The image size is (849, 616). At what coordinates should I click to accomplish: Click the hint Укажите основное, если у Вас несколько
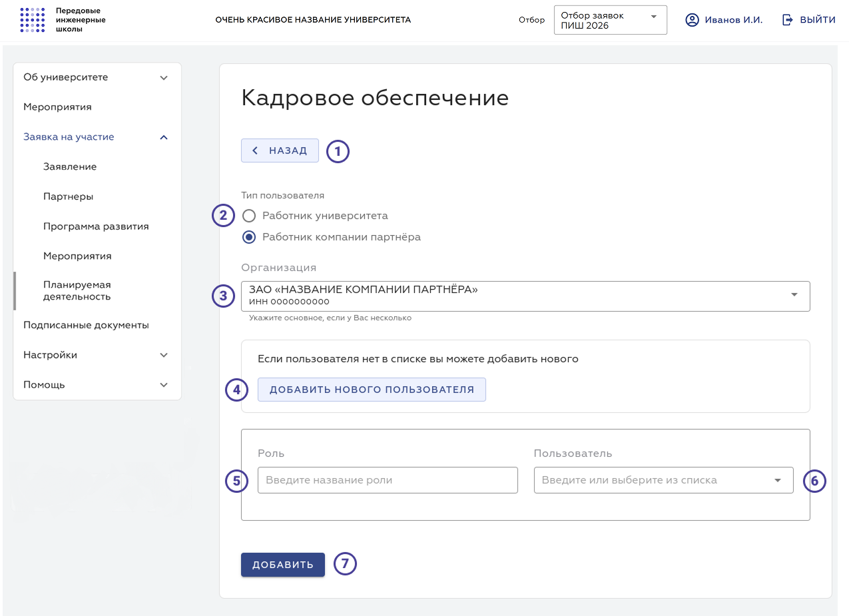coord(330,318)
